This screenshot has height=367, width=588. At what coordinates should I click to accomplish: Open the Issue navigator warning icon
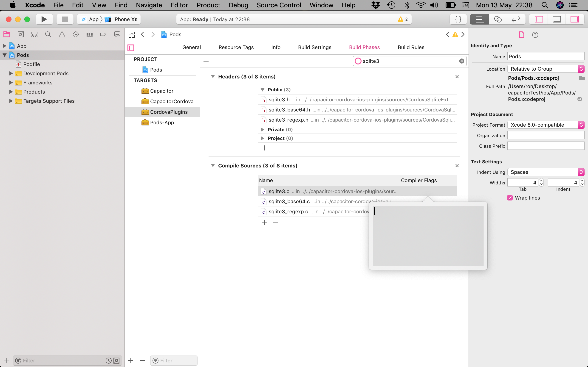pos(62,34)
